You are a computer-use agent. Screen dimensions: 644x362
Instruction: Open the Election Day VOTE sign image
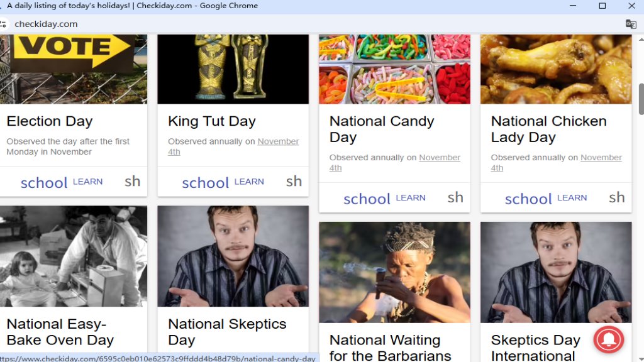(73, 69)
